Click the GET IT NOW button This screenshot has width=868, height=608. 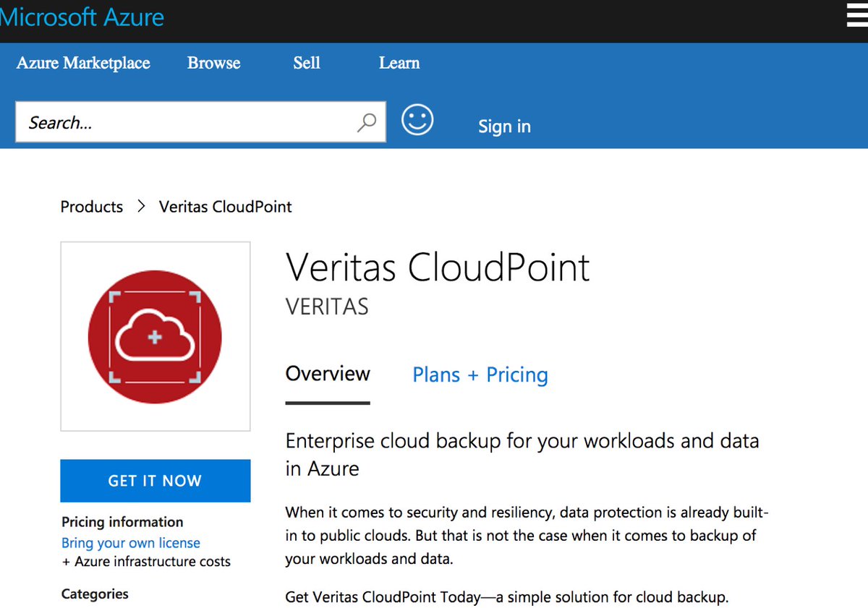tap(155, 480)
